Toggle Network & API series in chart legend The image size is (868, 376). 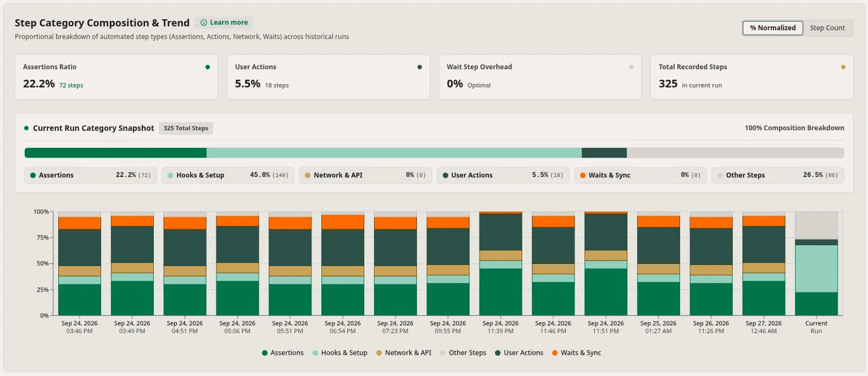404,353
